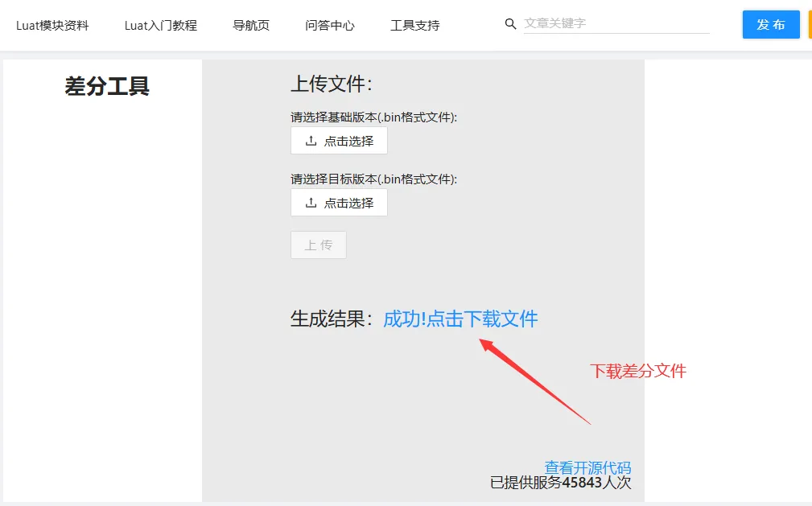The image size is (812, 506).
Task: Click the search magnifier icon
Action: (510, 24)
